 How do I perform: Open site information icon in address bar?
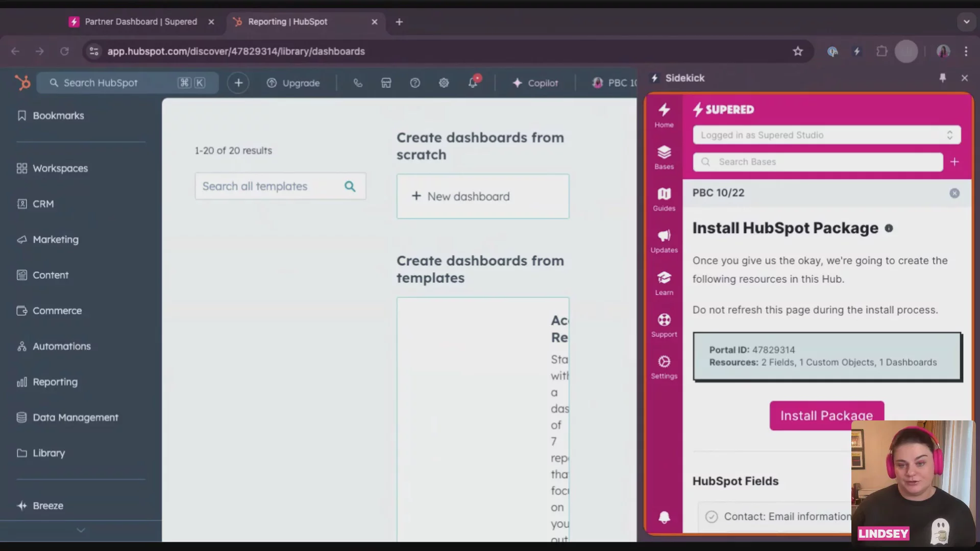[x=94, y=51]
